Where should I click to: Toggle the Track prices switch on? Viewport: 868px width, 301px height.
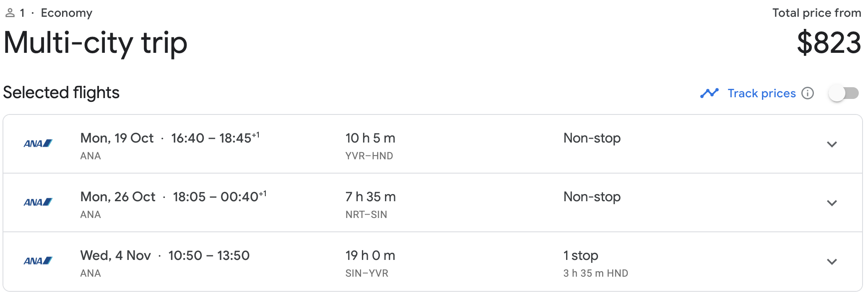point(844,93)
